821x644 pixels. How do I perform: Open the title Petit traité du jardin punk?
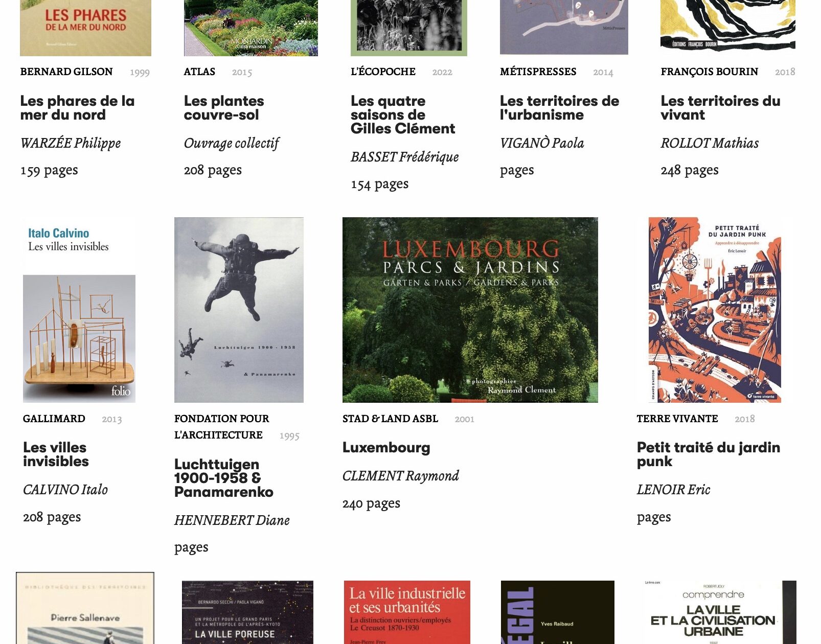tap(709, 454)
